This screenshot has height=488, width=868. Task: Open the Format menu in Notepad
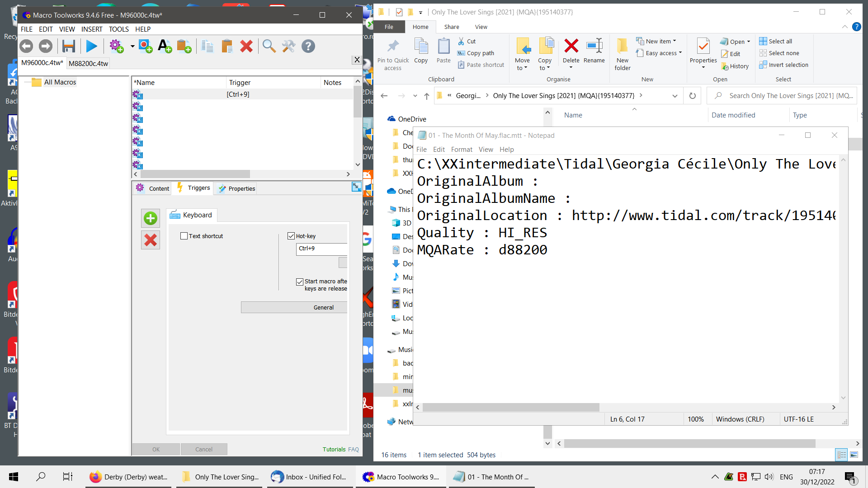click(462, 150)
